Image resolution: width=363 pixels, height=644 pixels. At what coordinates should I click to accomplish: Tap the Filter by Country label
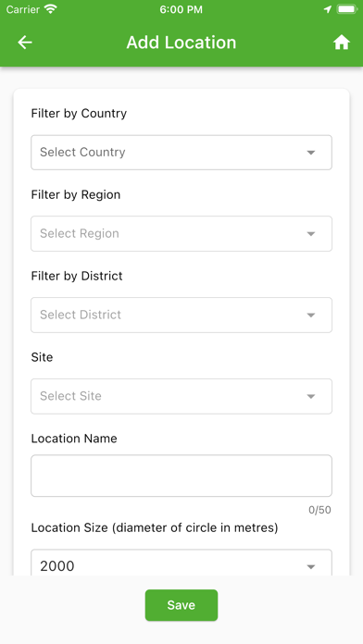[79, 113]
